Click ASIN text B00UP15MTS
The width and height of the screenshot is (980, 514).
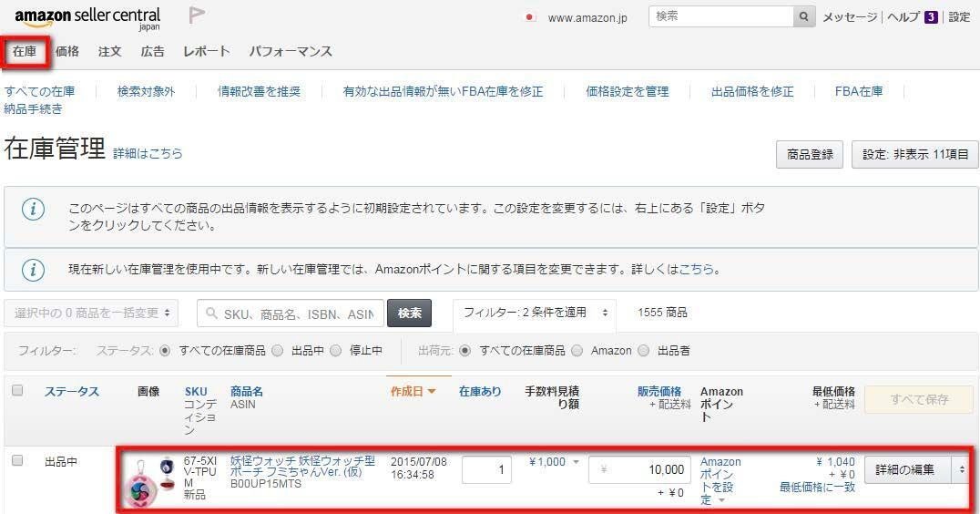pos(266,484)
